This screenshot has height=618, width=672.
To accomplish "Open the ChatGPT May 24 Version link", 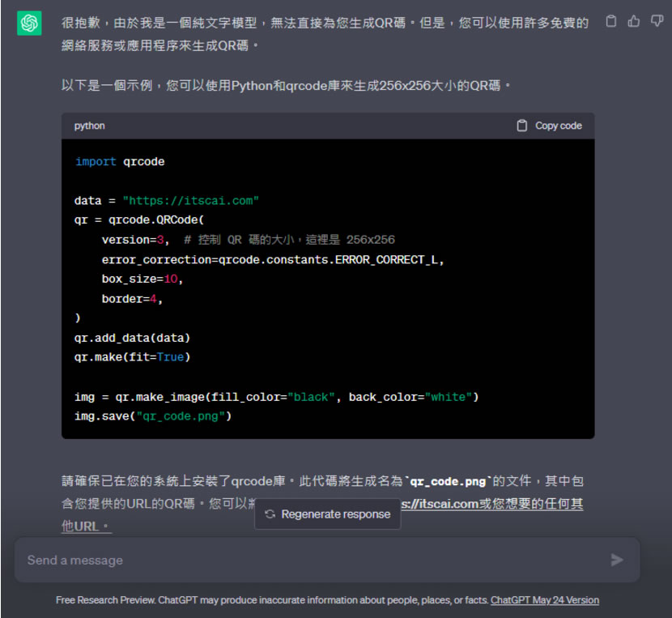I will coord(544,600).
